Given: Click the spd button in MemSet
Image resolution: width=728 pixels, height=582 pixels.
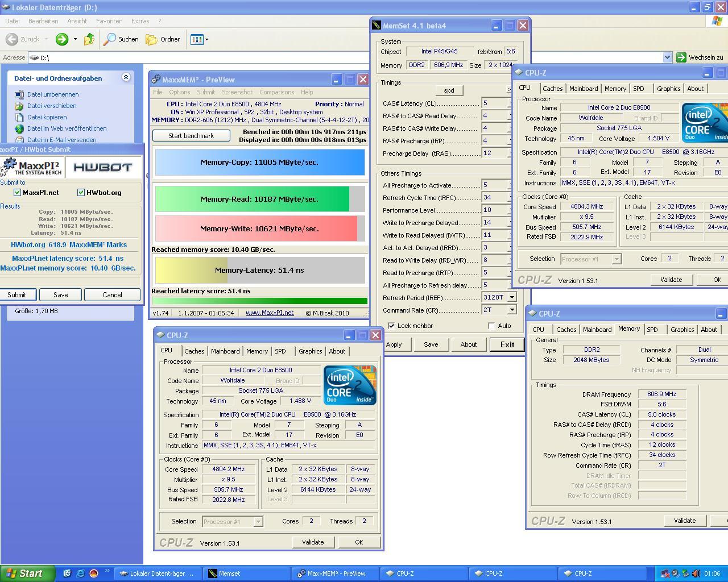Looking at the screenshot, I should click(x=449, y=90).
